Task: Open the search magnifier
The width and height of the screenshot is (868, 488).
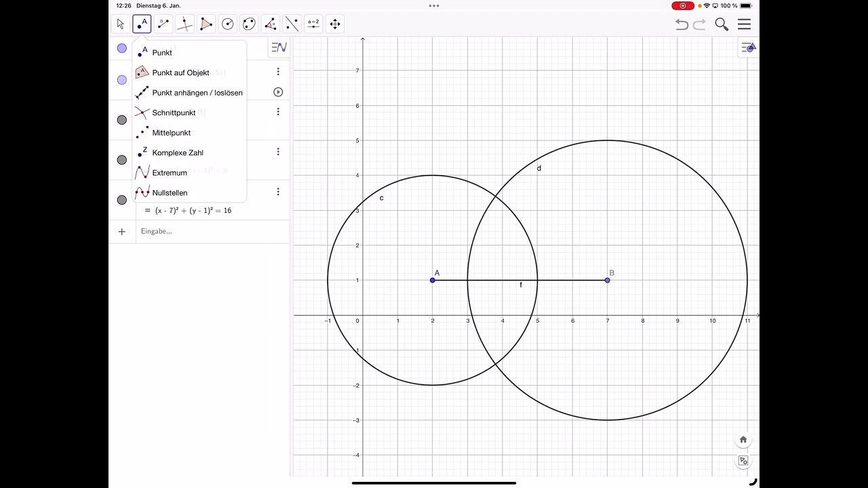Action: (x=722, y=24)
